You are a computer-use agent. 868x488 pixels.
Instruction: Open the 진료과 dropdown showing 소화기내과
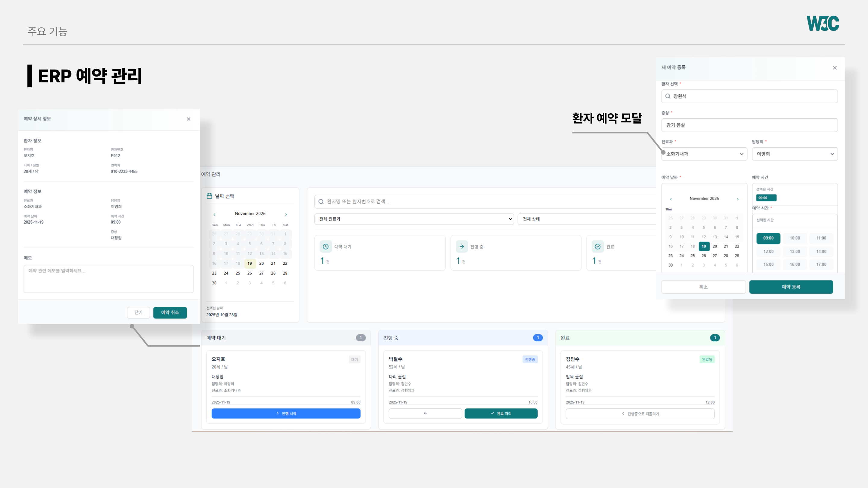pyautogui.click(x=704, y=154)
